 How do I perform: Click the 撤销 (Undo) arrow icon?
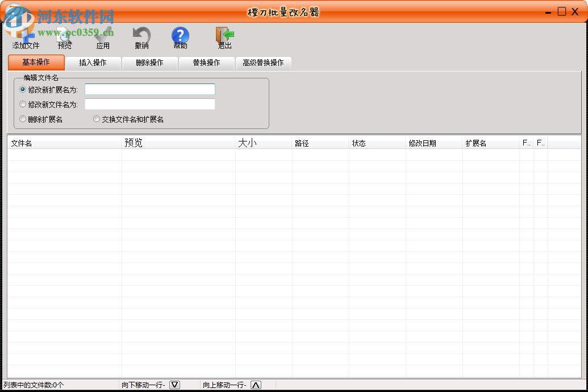coord(141,34)
